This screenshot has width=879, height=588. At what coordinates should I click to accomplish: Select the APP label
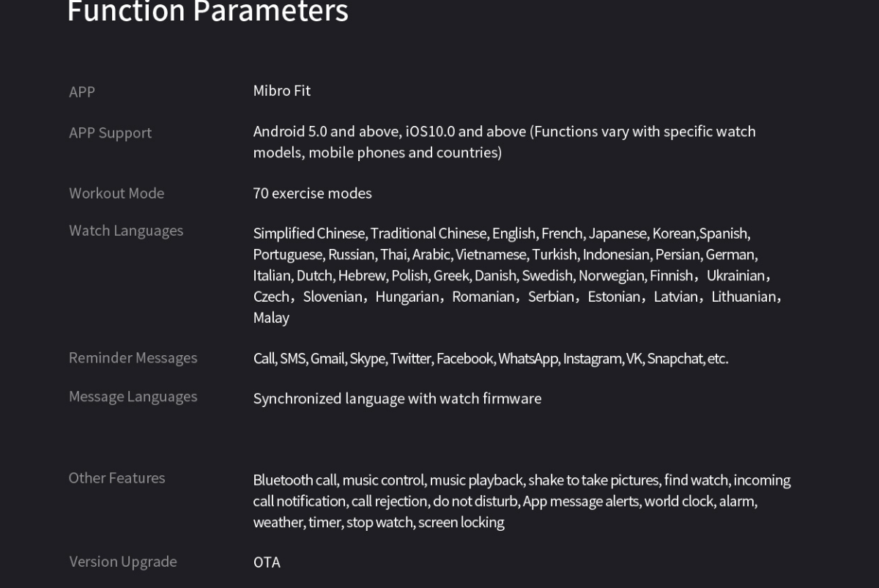point(82,92)
